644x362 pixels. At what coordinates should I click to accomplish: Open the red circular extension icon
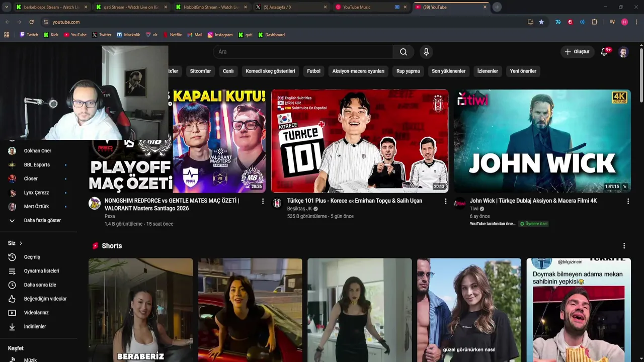(x=570, y=22)
